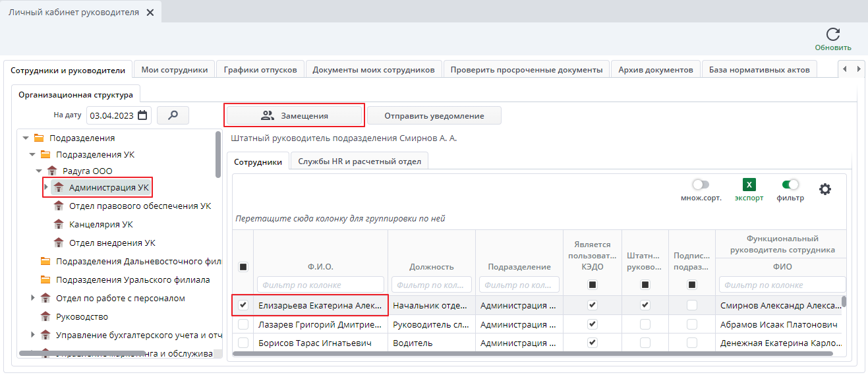The height and width of the screenshot is (377, 868).
Task: Select Сотрудники и руководители tab
Action: tap(68, 70)
